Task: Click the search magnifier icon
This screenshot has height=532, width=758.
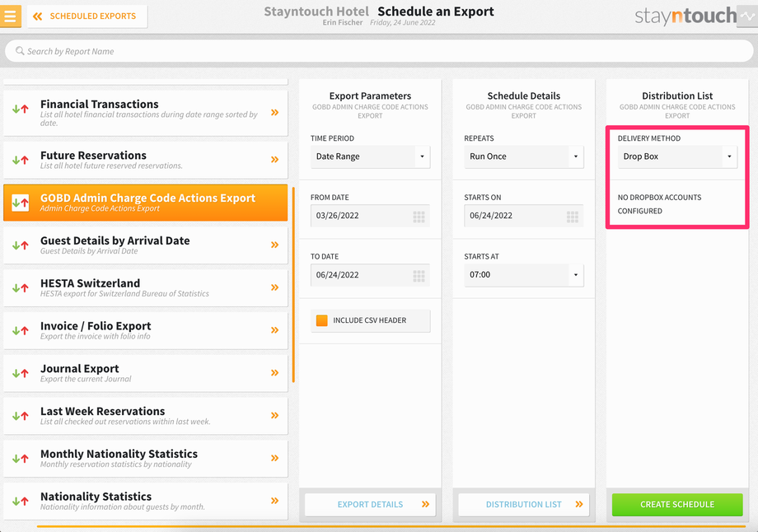Action: [20, 51]
